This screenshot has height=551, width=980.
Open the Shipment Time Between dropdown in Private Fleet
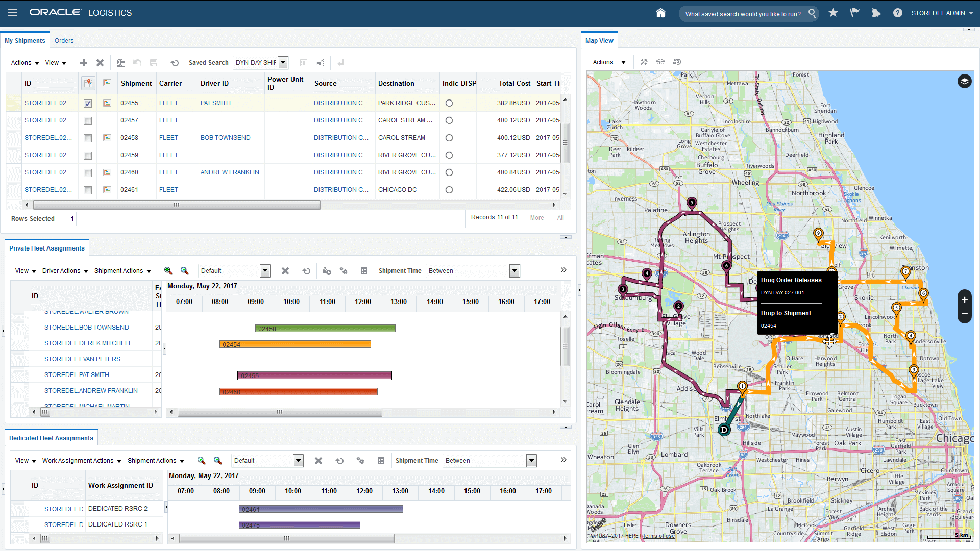(x=514, y=271)
